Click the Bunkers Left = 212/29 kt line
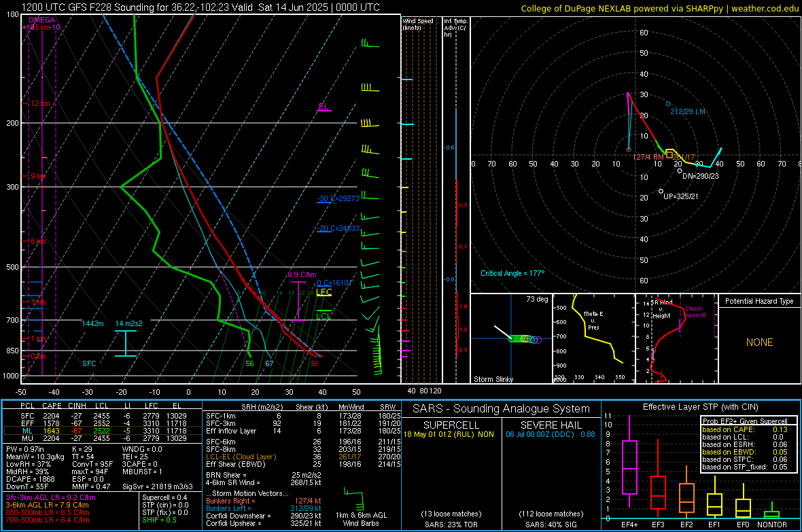Screen dimensions: 802x532 (x=264, y=508)
